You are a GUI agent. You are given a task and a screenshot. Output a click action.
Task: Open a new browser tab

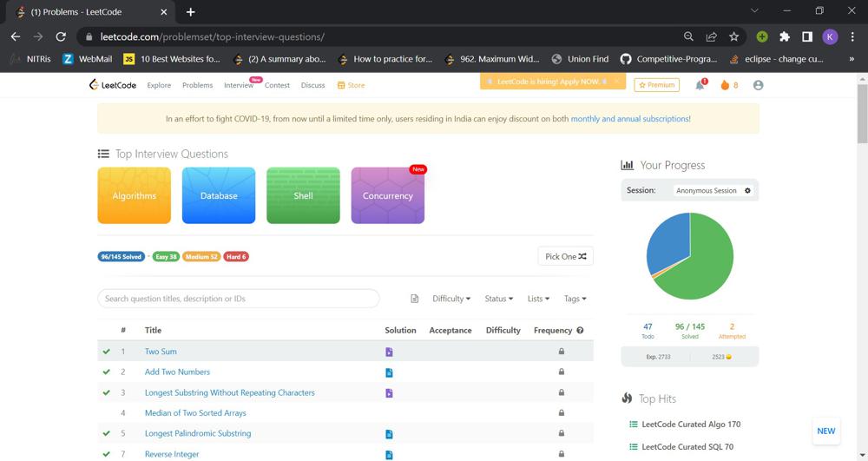tap(190, 11)
